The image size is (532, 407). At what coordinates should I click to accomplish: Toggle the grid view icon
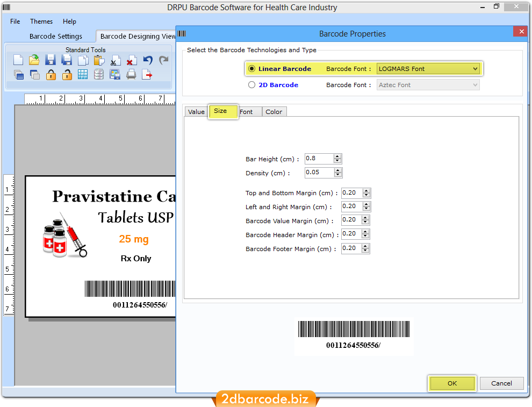click(82, 74)
